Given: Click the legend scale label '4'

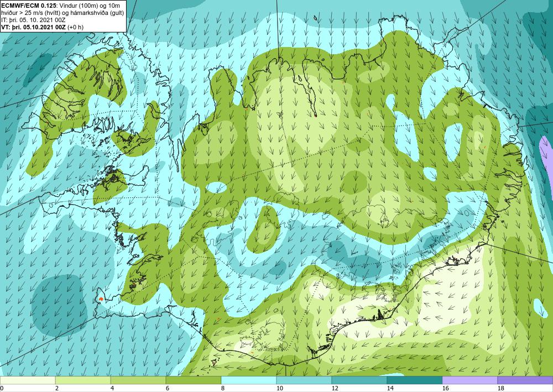Looking at the screenshot, I should (x=112, y=388).
